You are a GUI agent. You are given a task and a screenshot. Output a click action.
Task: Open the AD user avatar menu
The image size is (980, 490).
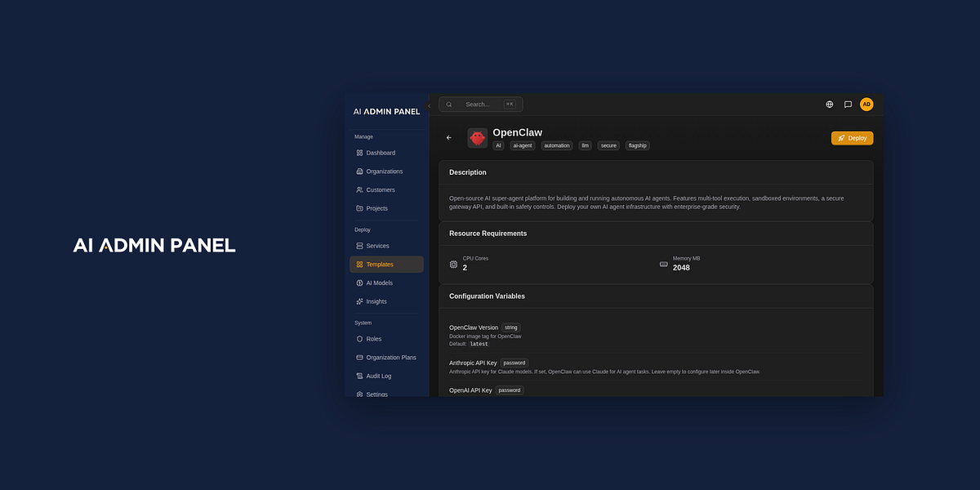866,105
